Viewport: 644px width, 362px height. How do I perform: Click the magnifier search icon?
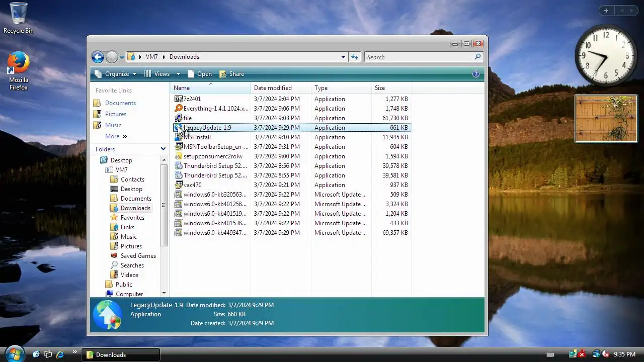[x=478, y=57]
